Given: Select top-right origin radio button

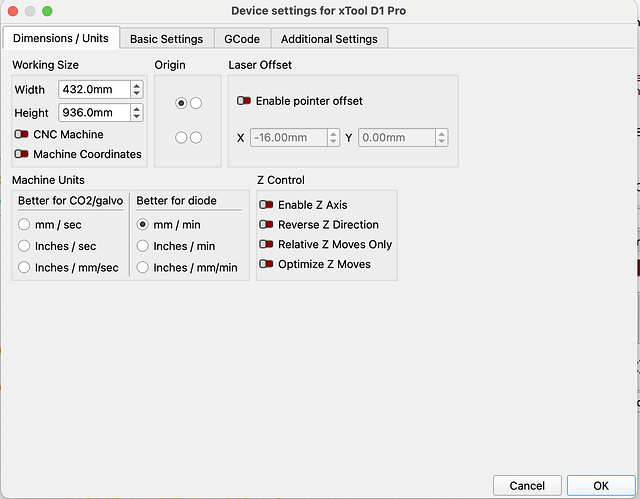Looking at the screenshot, I should coord(196,103).
